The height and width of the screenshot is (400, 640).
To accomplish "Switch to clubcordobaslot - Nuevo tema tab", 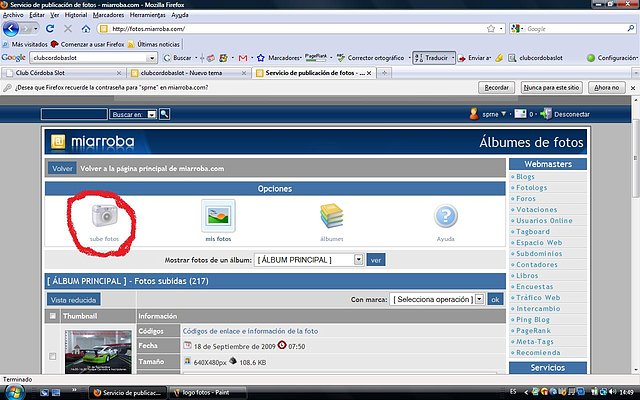I will pos(188,73).
